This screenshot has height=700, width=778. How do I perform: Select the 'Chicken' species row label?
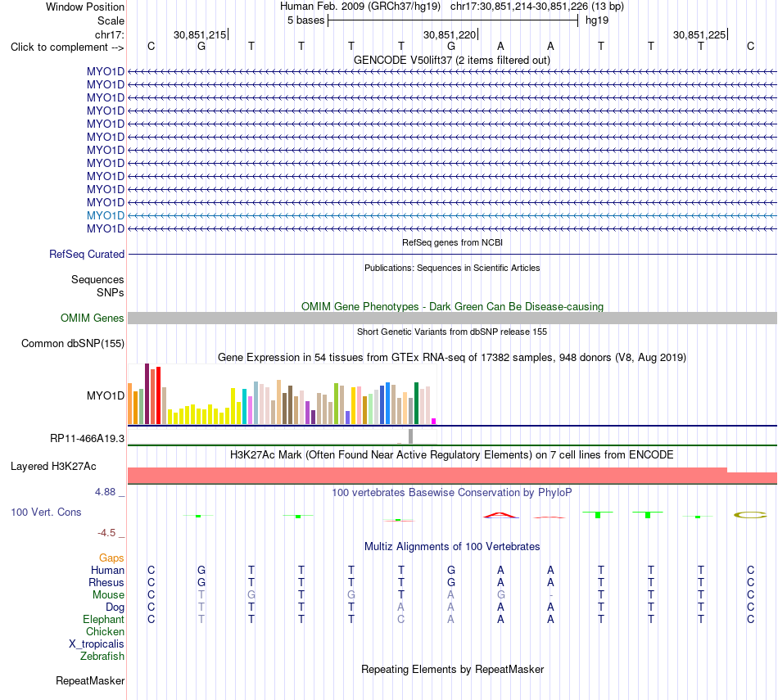[105, 631]
